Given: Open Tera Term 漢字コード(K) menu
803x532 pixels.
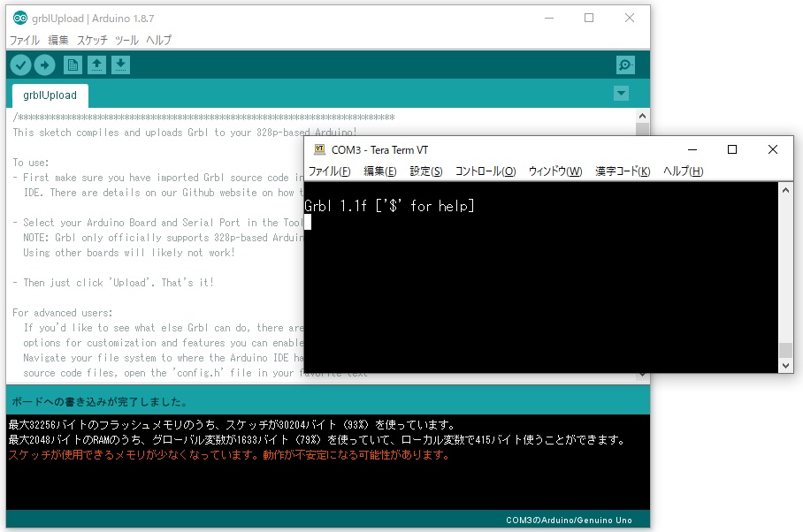Looking at the screenshot, I should click(x=622, y=171).
